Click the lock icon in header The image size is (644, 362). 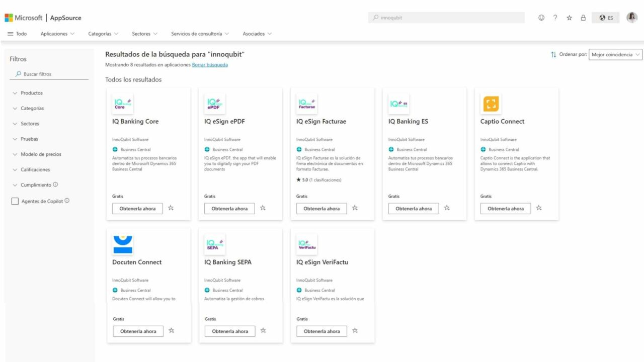click(x=583, y=18)
